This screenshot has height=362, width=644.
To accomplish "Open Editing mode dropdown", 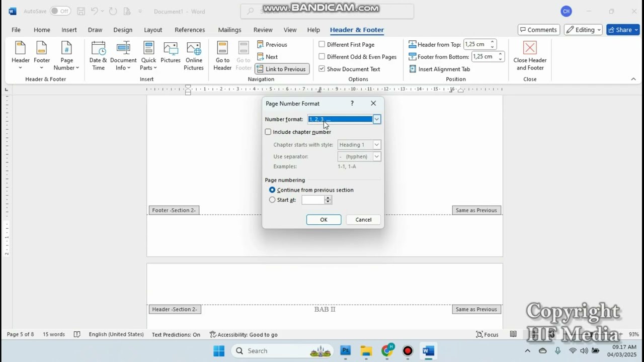I will (584, 30).
